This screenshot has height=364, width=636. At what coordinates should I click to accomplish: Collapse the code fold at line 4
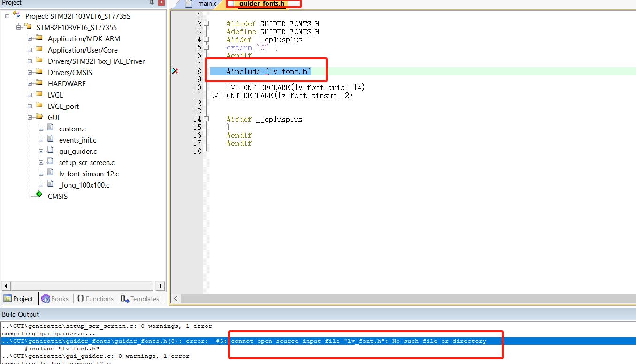(x=206, y=39)
